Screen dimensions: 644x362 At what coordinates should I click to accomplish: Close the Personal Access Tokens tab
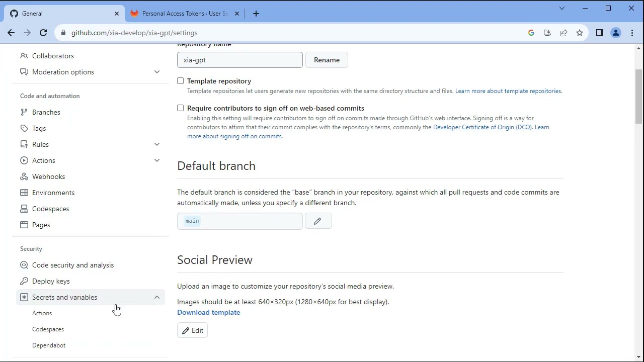[237, 14]
